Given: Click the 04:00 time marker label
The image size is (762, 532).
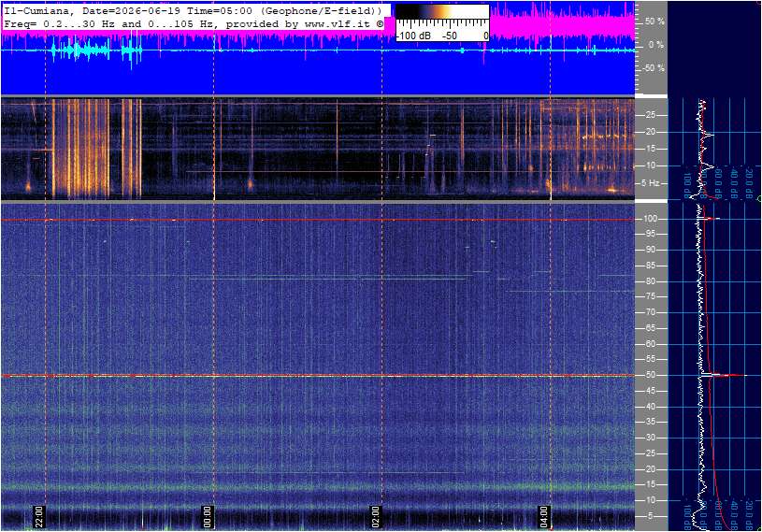Looking at the screenshot, I should click(543, 516).
